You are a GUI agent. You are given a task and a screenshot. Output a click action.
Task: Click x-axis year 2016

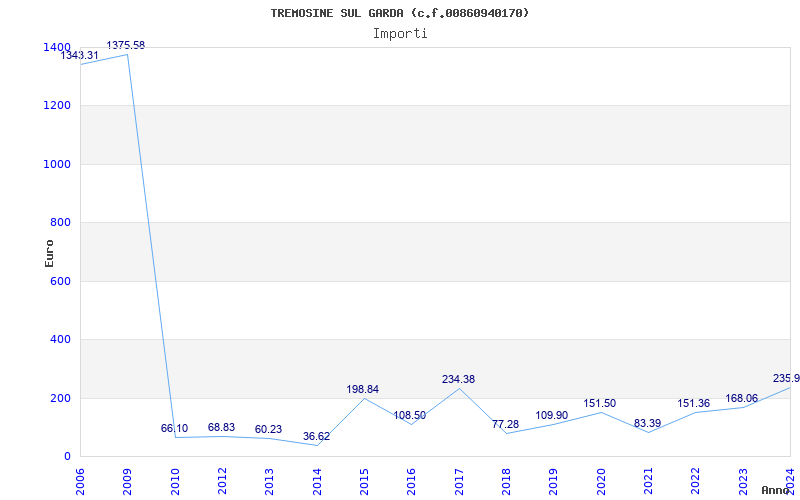412,481
